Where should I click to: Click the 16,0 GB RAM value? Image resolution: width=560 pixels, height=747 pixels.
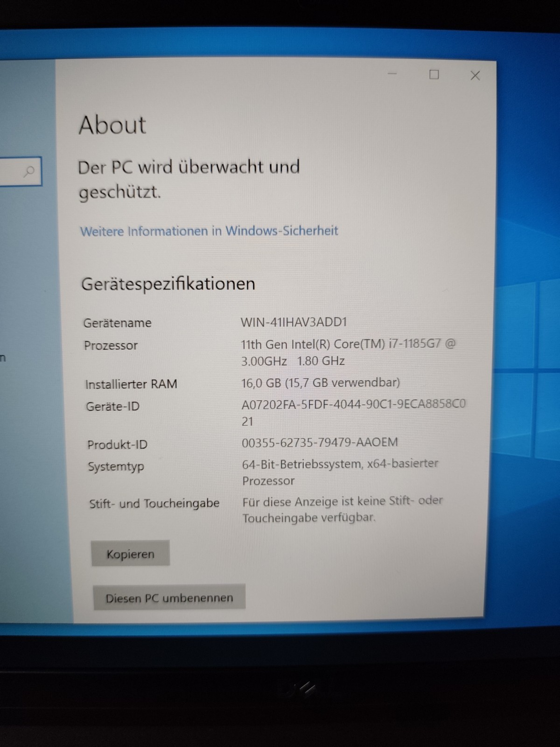pos(321,383)
